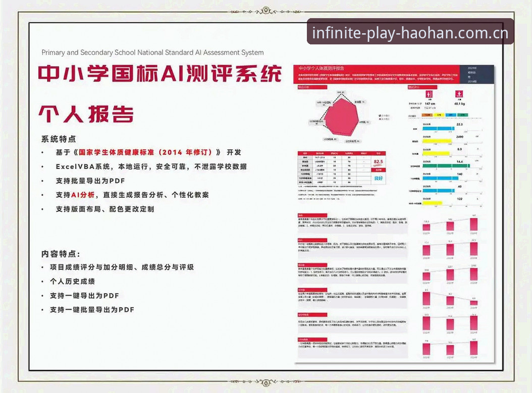Click the green bar labeled 14.4
Image resolution: width=532 pixels, height=393 pixels.
[x=446, y=166]
